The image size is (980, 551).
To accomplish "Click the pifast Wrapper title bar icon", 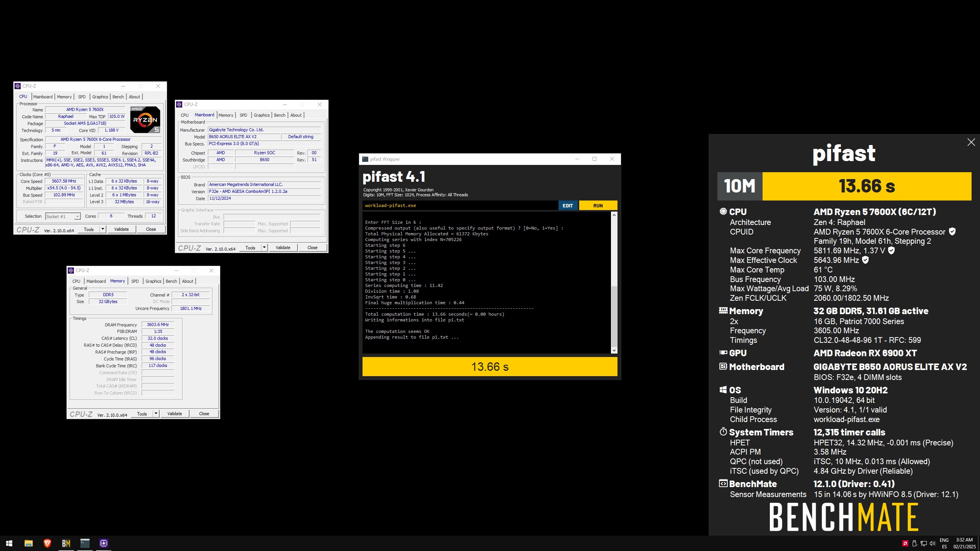I will point(365,159).
